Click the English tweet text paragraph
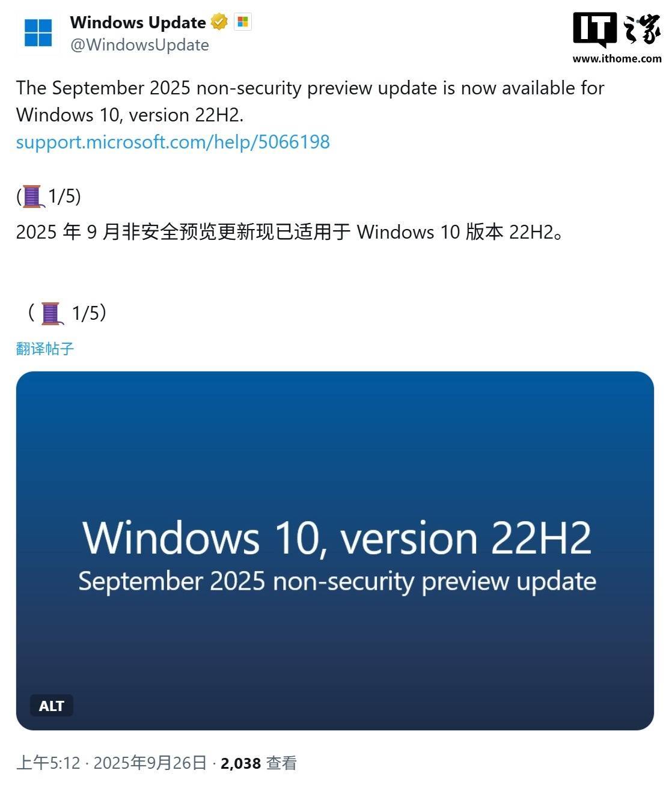Viewport: 672px width, 791px height. tap(310, 101)
